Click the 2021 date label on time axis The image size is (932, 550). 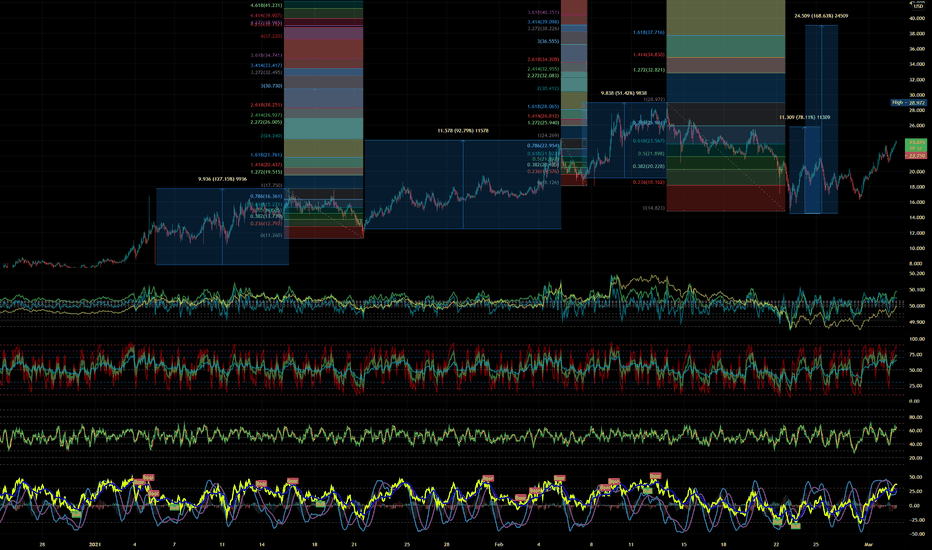pyautogui.click(x=95, y=544)
